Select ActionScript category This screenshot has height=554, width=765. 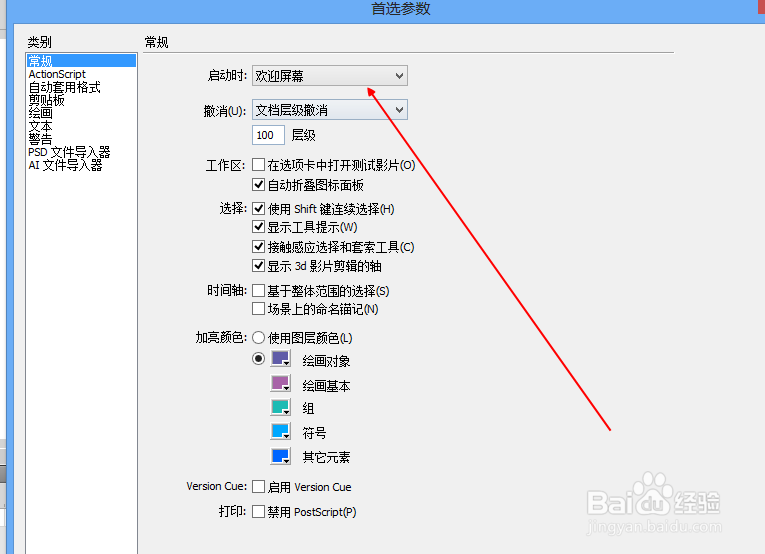57,74
